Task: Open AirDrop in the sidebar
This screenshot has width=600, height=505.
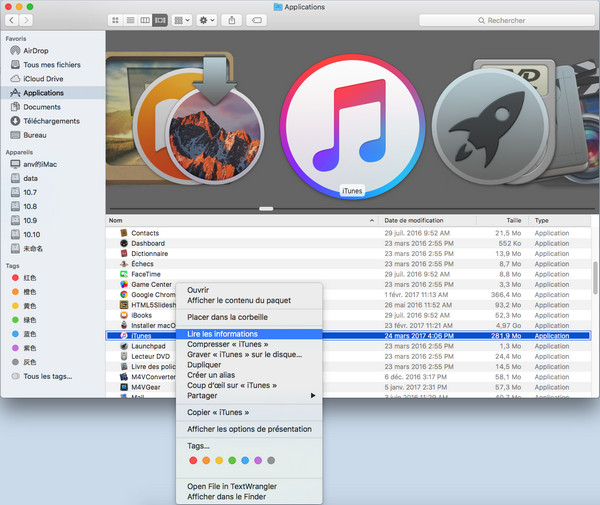Action: [x=35, y=50]
